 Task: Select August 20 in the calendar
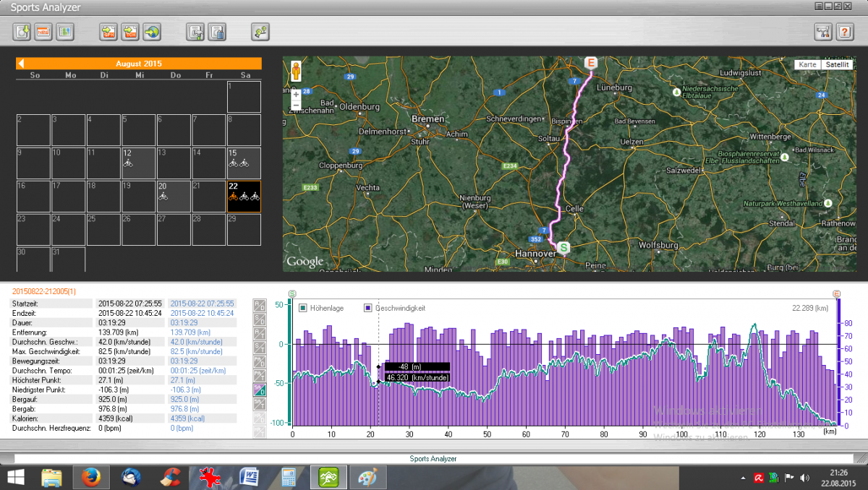[x=174, y=196]
